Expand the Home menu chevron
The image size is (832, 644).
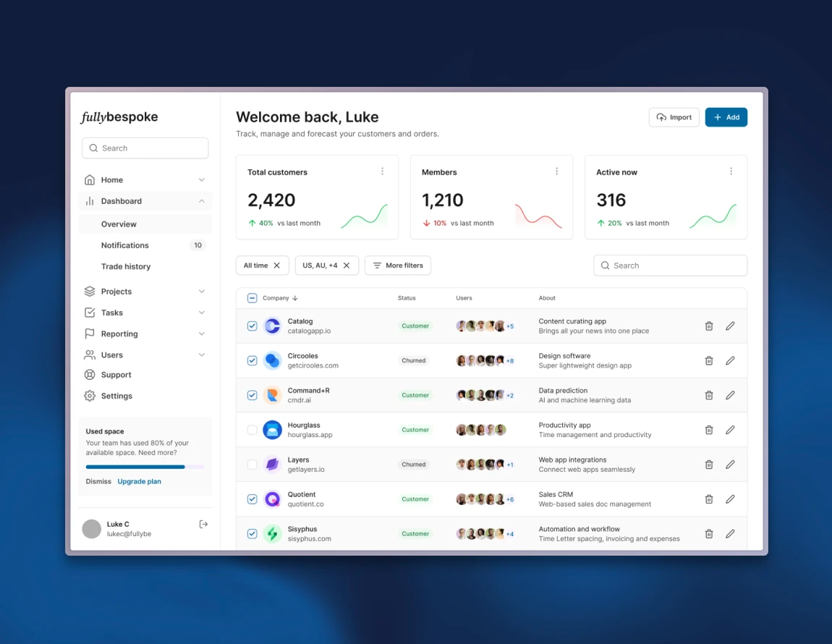pos(202,180)
